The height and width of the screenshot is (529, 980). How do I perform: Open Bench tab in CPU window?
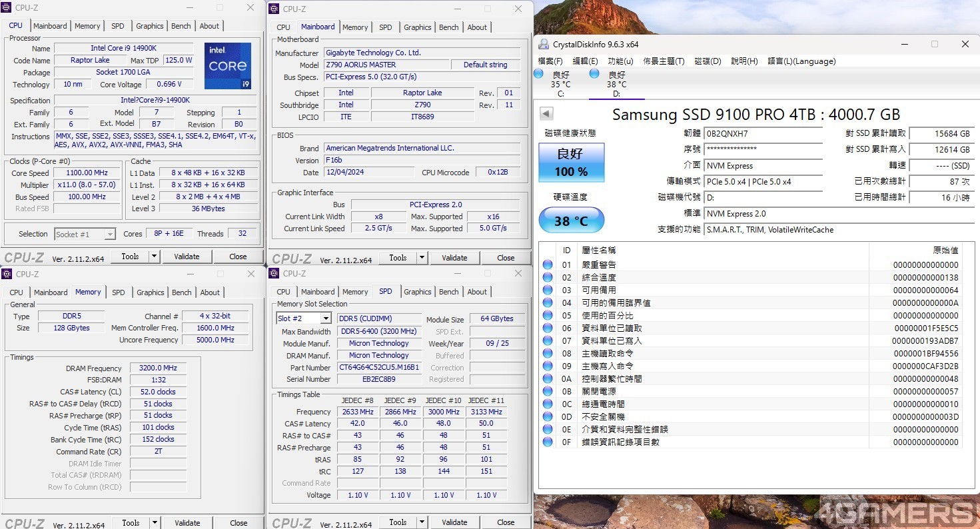coord(181,26)
